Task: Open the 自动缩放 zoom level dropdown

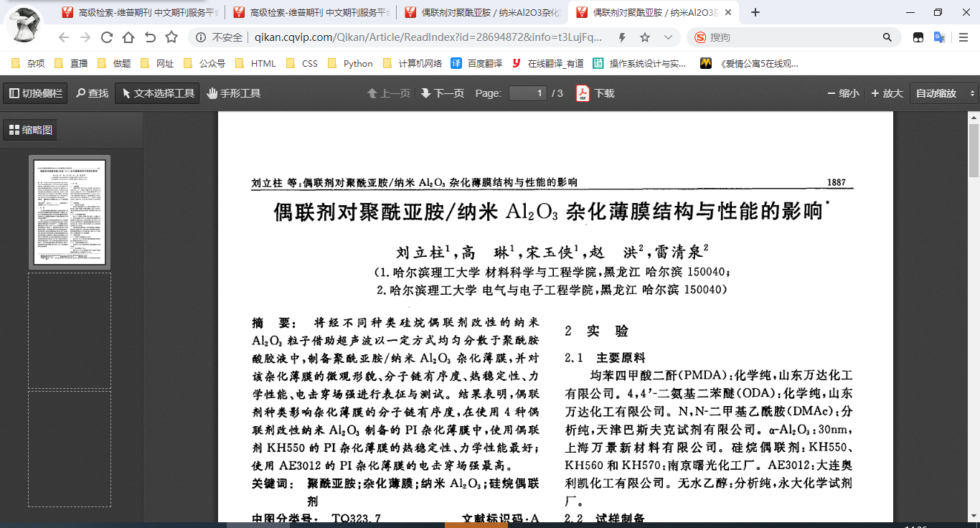Action: [943, 93]
